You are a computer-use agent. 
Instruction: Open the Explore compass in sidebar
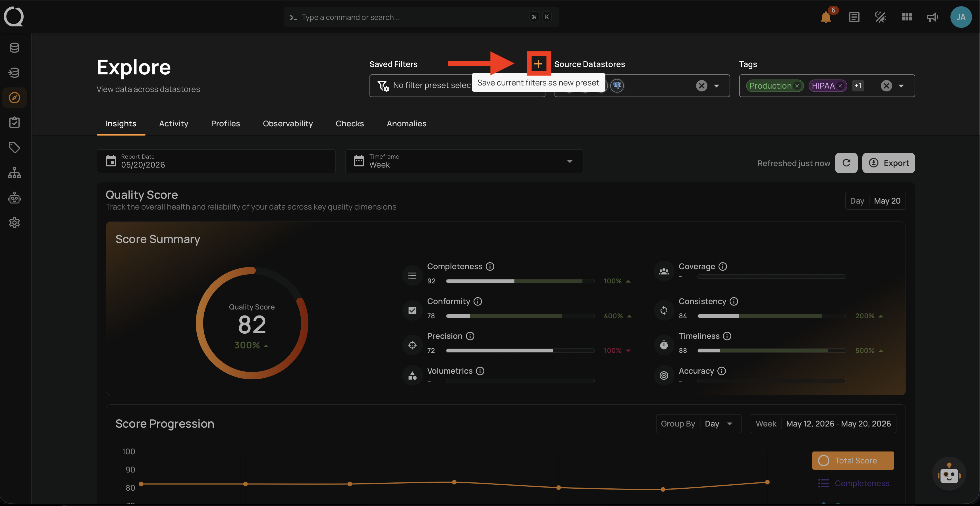click(x=14, y=98)
